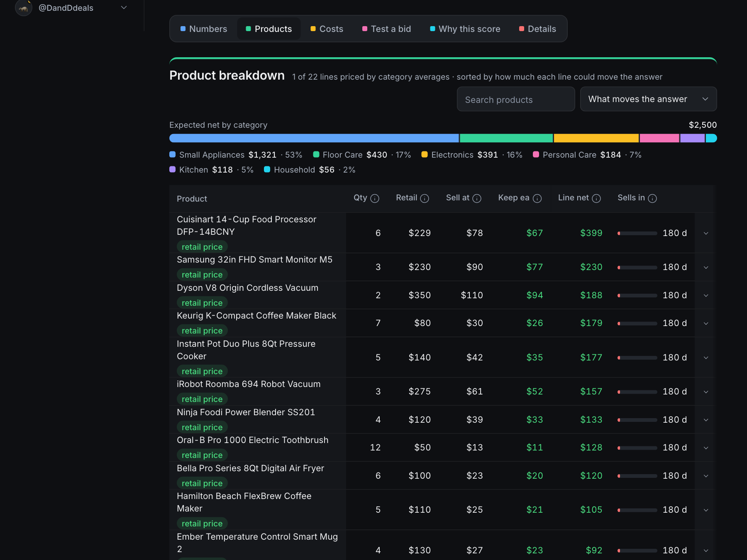The height and width of the screenshot is (560, 747).
Task: Expand the Hamilton Beach FlexBrew row
Action: [x=706, y=510]
